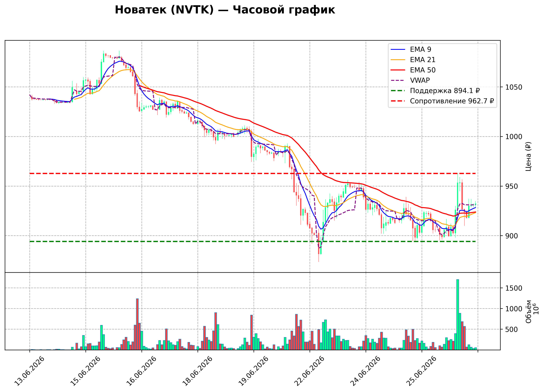The image size is (545, 392).
Task: Click the date label 16.06.2026
Action: [141, 371]
